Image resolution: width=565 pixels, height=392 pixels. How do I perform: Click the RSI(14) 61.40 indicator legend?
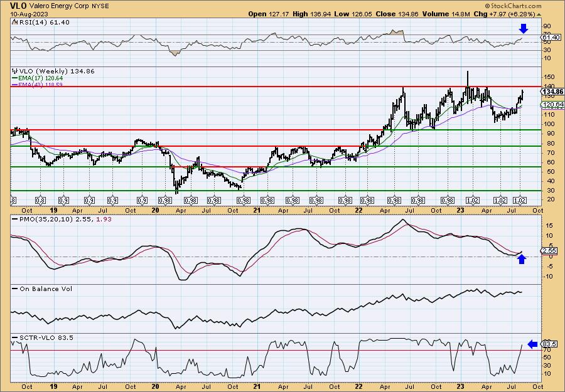pos(43,23)
